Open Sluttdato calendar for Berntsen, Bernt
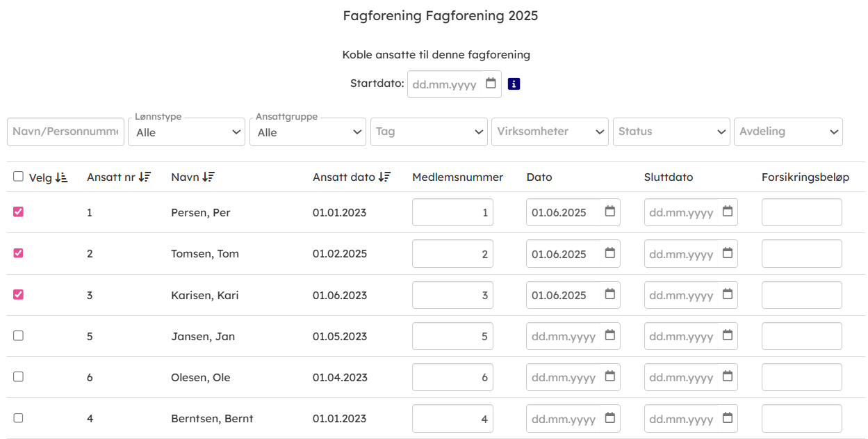The height and width of the screenshot is (439, 868). pos(727,418)
